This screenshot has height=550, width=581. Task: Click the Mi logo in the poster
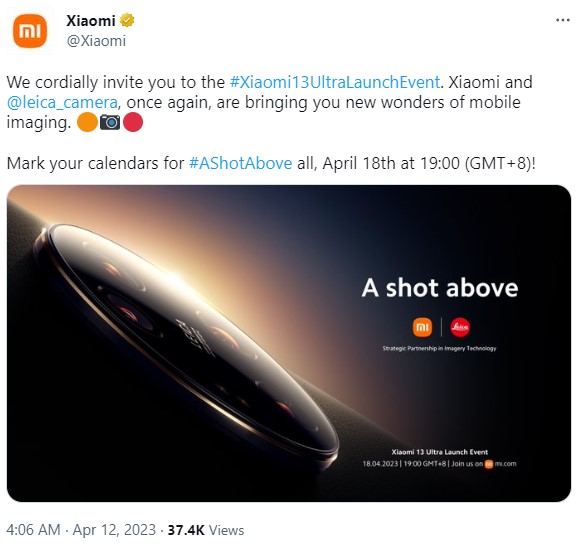pos(422,327)
